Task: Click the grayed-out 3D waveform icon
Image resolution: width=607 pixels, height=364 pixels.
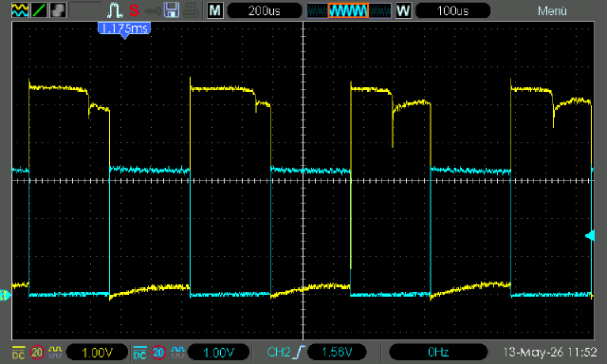Action: pos(58,10)
